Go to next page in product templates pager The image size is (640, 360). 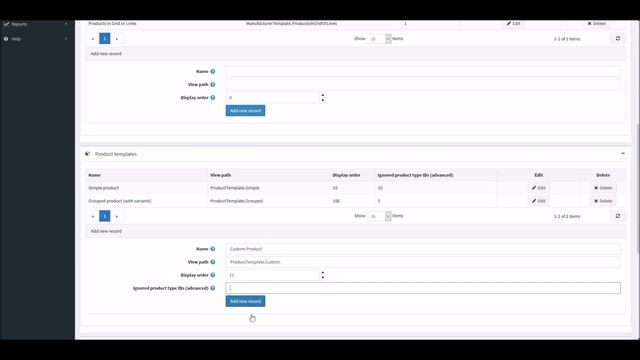click(x=117, y=216)
